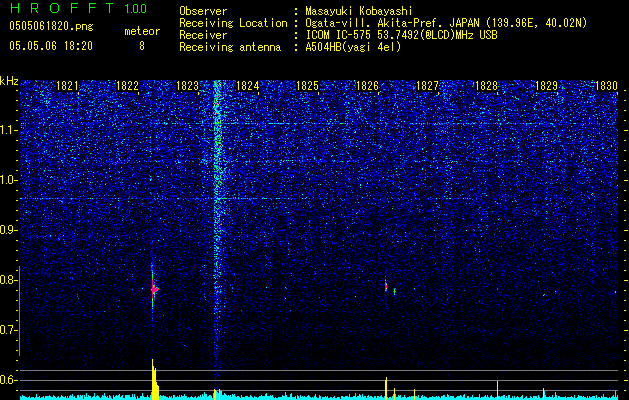
Task: Click the 1828 time marker
Action: pos(486,86)
